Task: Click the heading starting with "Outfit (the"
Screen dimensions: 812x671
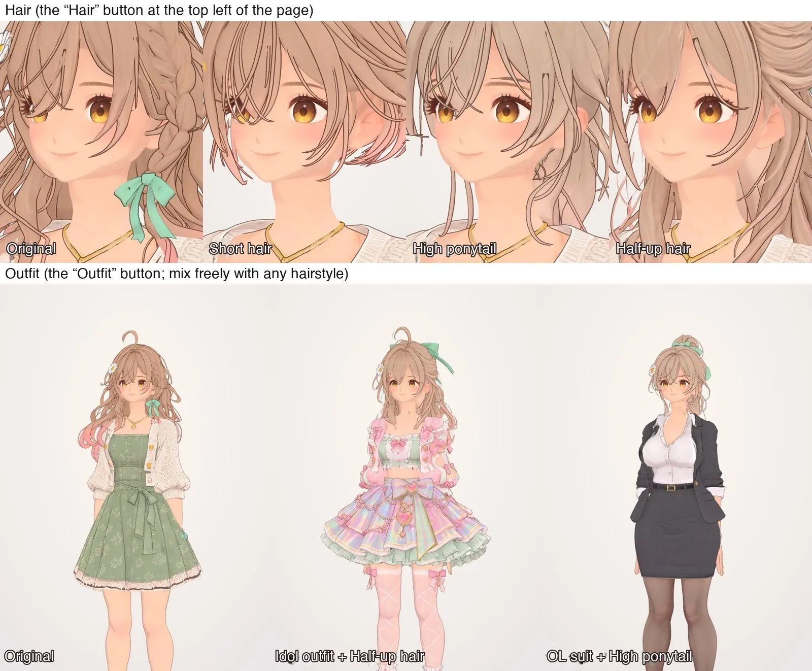Action: [177, 274]
